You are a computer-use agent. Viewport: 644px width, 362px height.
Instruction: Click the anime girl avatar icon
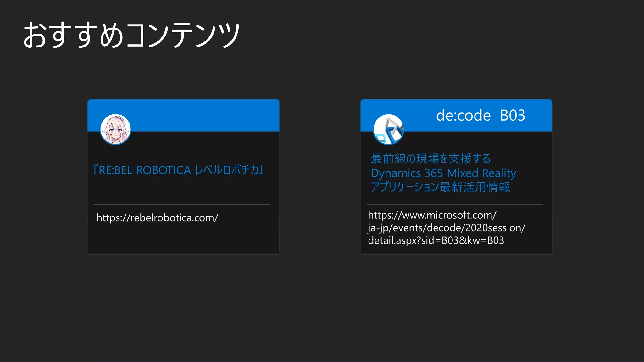(x=115, y=129)
